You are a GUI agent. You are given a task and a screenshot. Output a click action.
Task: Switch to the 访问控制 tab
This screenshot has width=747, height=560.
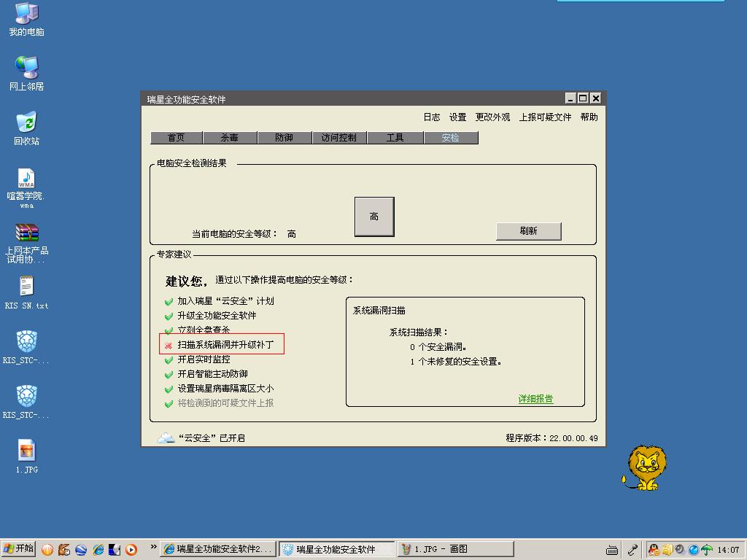pos(339,138)
